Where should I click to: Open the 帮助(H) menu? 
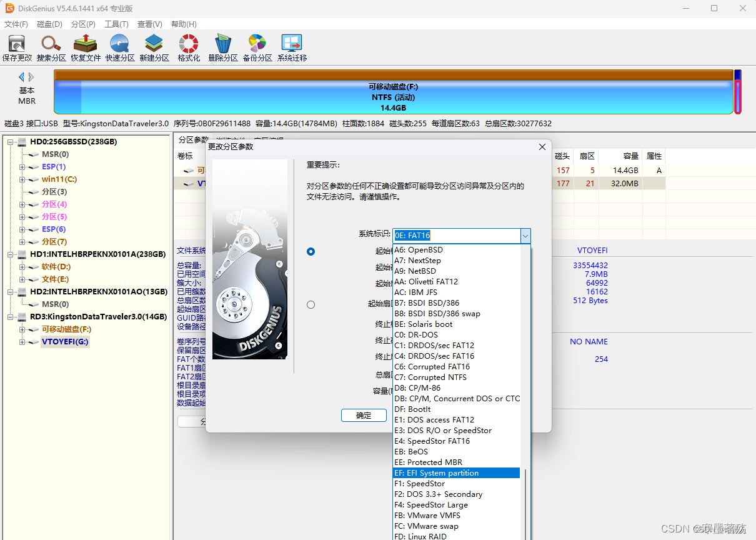(184, 24)
